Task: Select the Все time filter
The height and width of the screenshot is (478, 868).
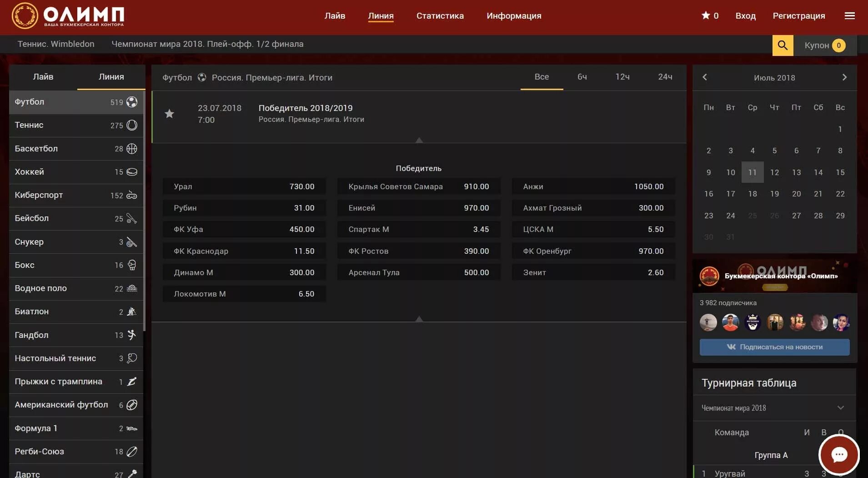Action: (x=542, y=77)
